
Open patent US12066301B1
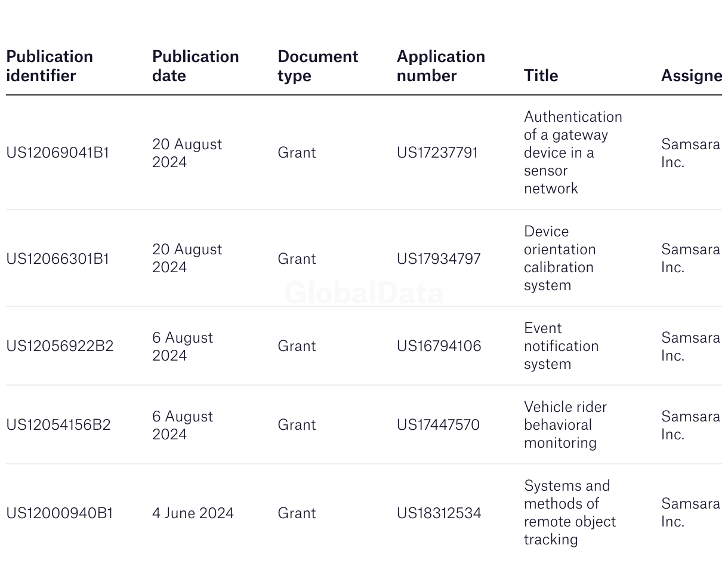point(58,259)
